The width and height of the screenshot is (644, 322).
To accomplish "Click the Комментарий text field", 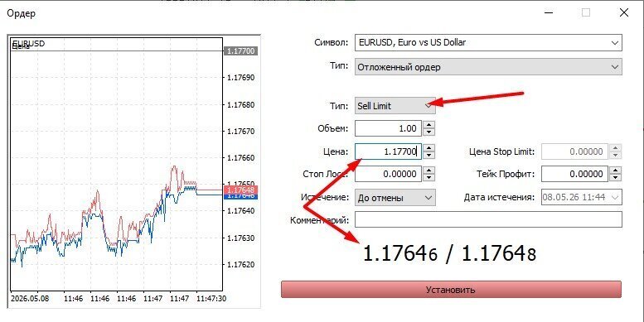I will (x=488, y=220).
